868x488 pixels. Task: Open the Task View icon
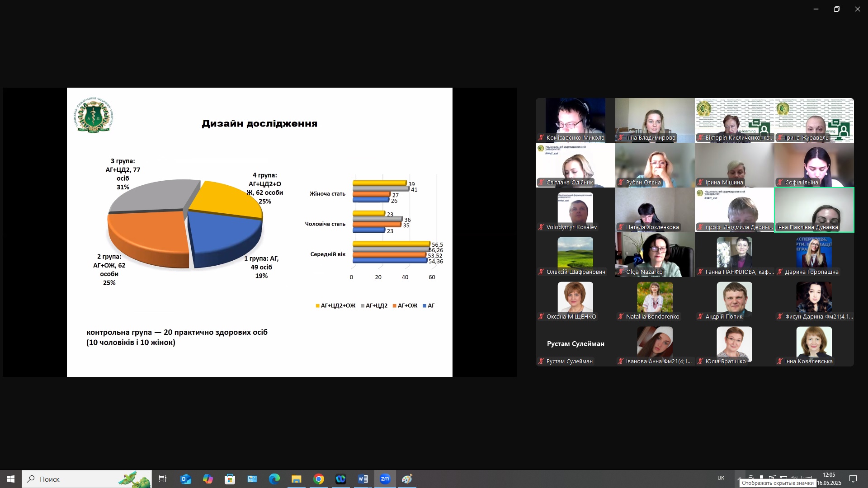tap(163, 479)
